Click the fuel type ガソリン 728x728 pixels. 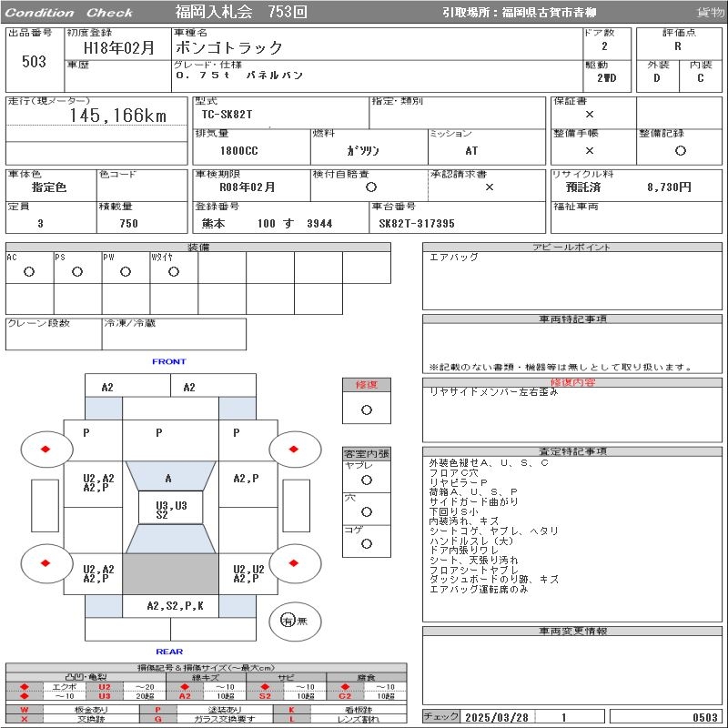click(362, 151)
